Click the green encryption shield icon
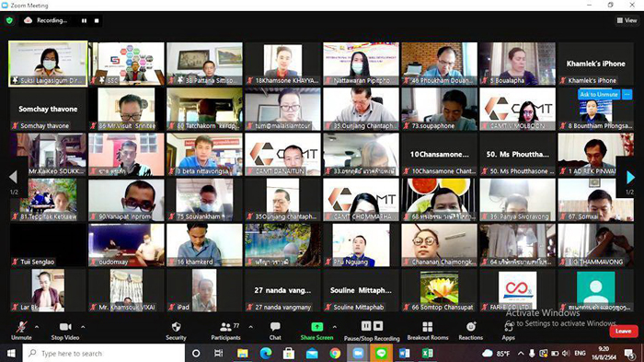This screenshot has width=644, height=362. (x=9, y=20)
